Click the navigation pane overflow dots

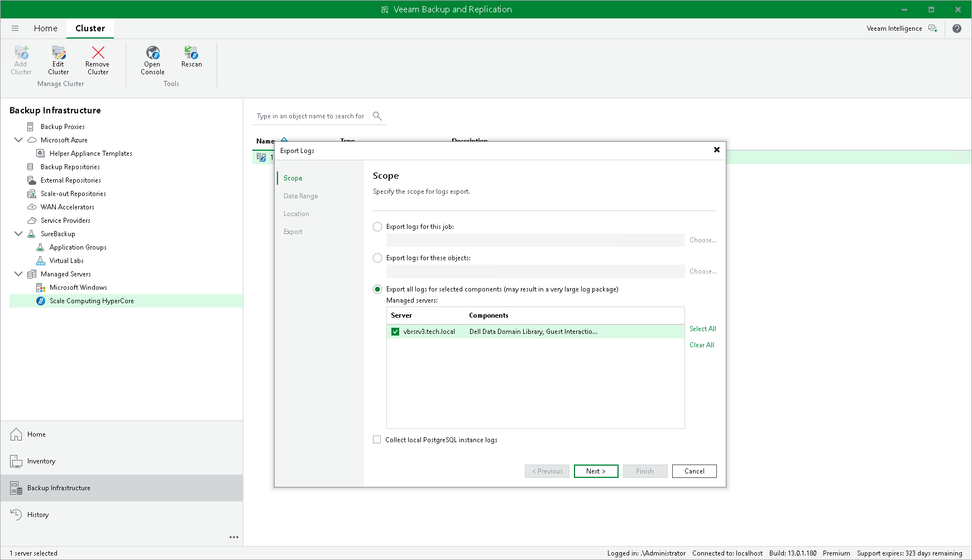tap(234, 537)
